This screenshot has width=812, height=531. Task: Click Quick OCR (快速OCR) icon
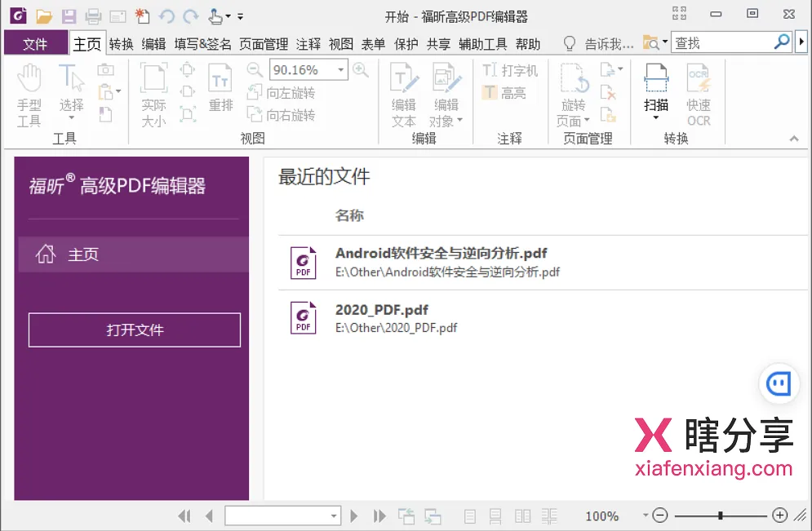coord(699,95)
